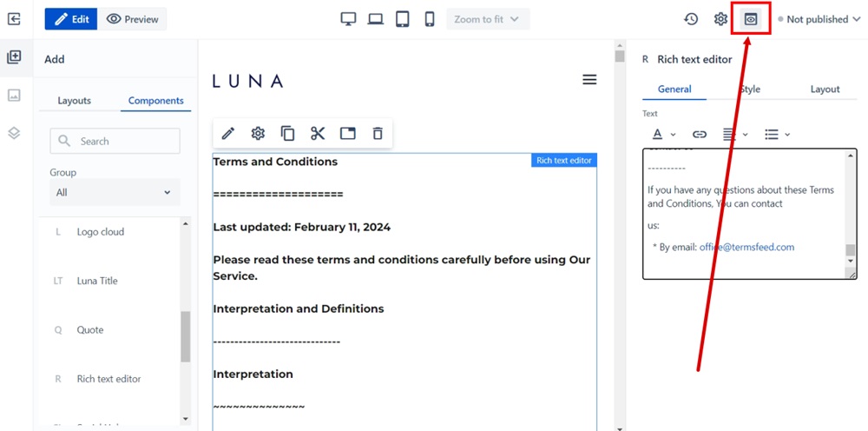
Task: Open the Group All dropdown
Action: pos(115,192)
